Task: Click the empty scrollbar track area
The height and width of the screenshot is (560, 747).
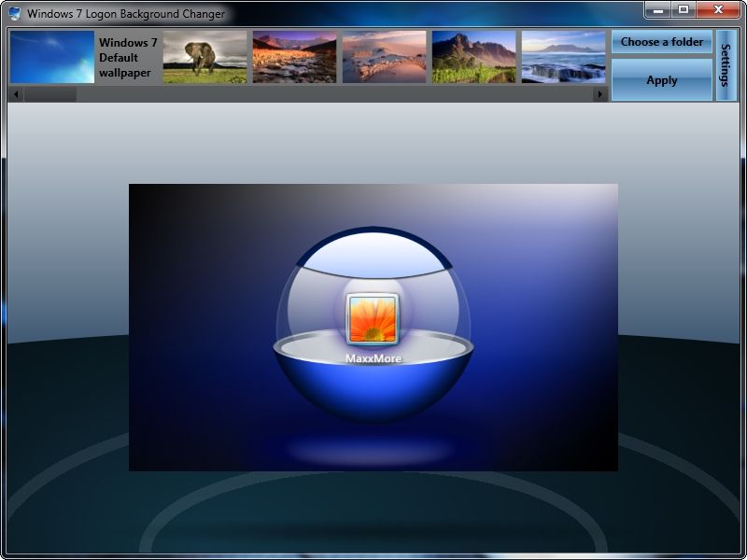Action: click(334, 94)
